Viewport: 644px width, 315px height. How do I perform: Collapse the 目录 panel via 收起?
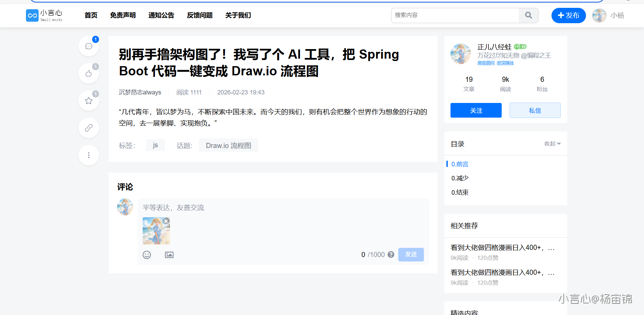coord(552,144)
